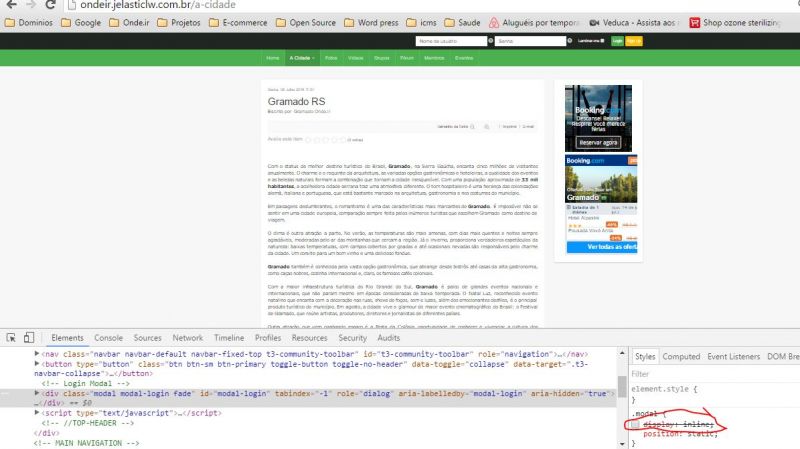Screen dimensions: 800x449
Task: Open the Open Source bookmark folder
Action: tap(306, 22)
